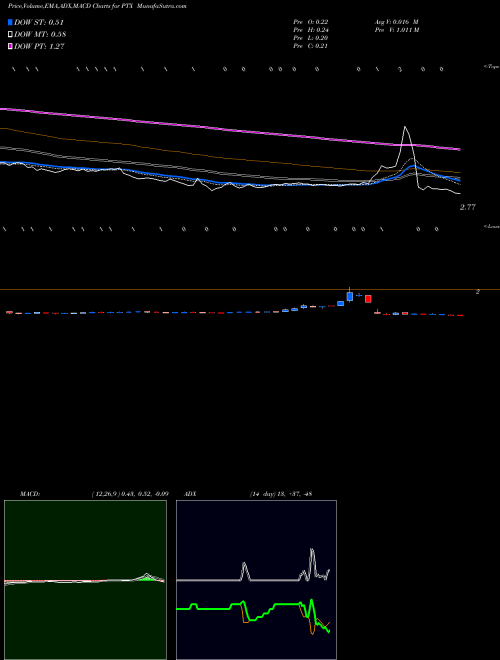
Task: Select the 'DOW PT: 1.27' legend label
Action: (x=39, y=46)
